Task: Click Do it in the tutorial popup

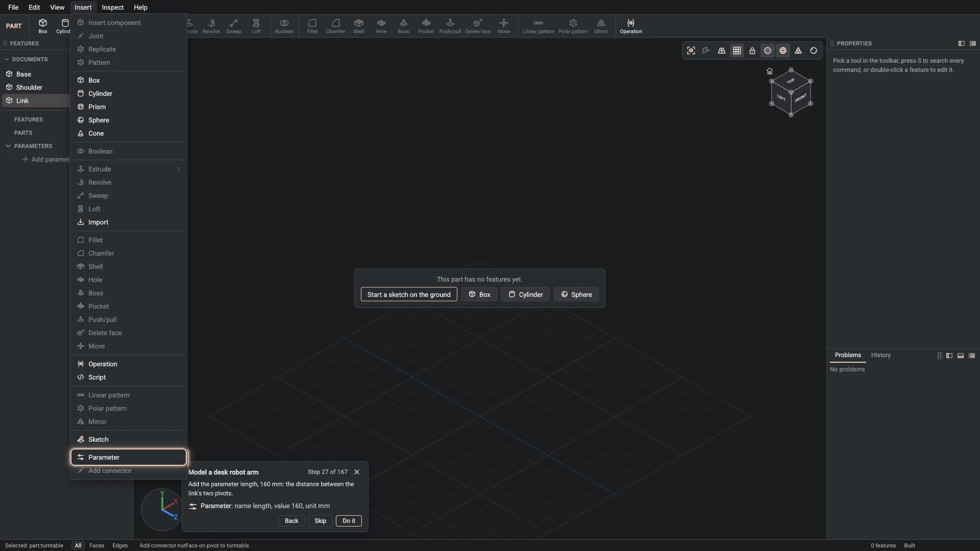Action: click(x=349, y=521)
